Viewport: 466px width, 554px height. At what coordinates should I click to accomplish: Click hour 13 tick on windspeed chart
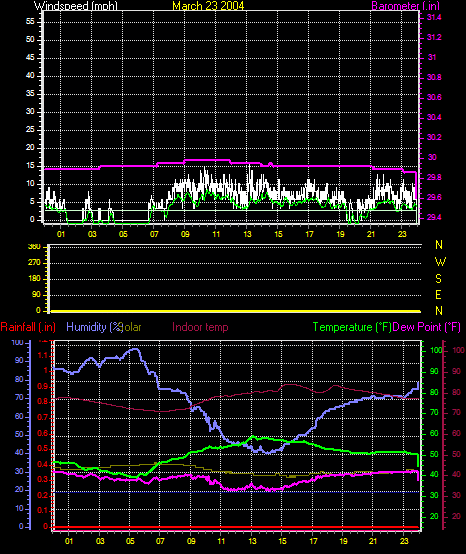247,234
